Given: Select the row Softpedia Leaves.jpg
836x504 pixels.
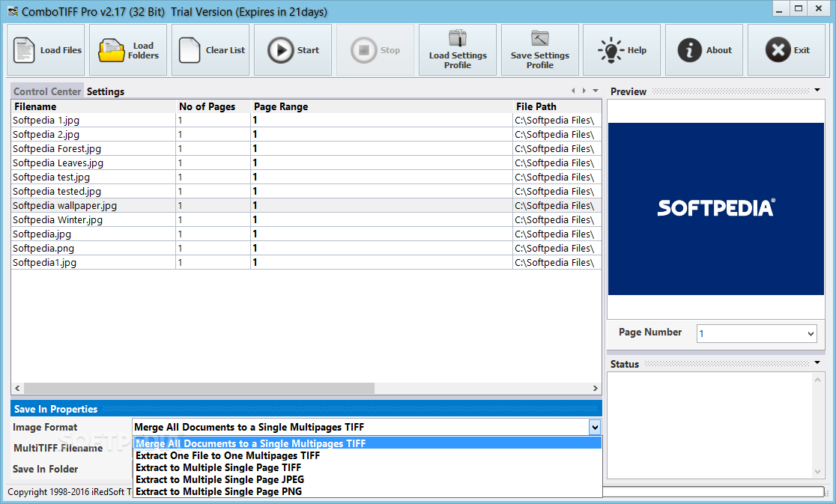Looking at the screenshot, I should click(306, 163).
